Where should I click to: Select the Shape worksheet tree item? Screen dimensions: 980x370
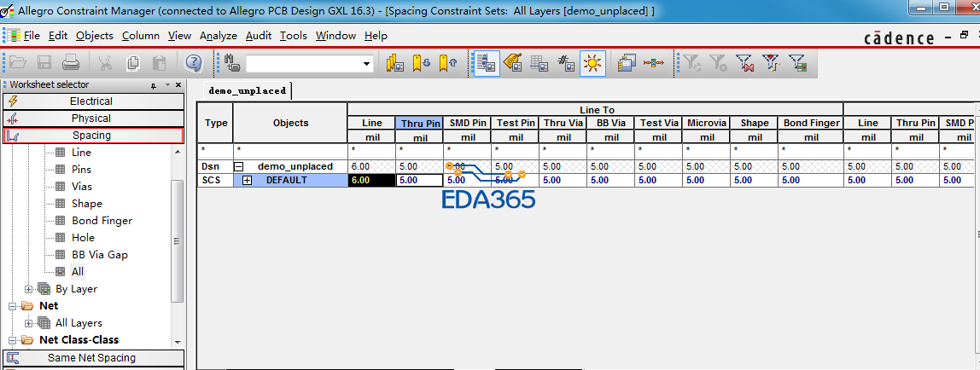87,204
